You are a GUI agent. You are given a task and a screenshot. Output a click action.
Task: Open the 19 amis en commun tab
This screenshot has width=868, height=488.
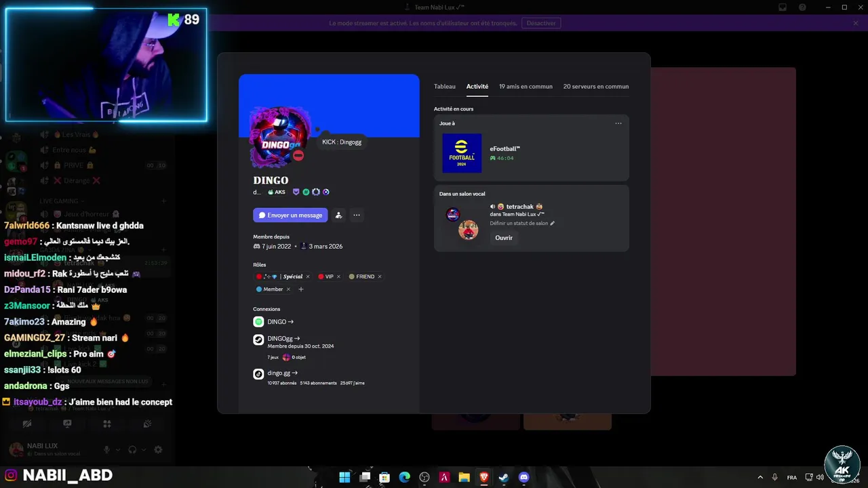tap(526, 87)
